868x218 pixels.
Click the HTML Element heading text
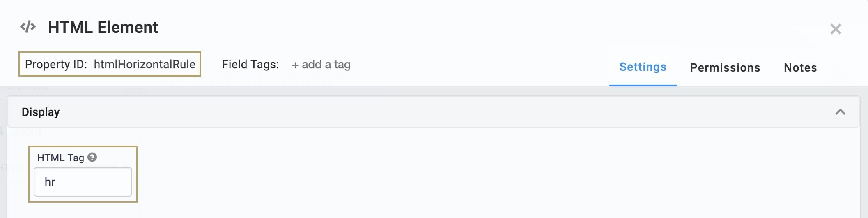click(103, 27)
